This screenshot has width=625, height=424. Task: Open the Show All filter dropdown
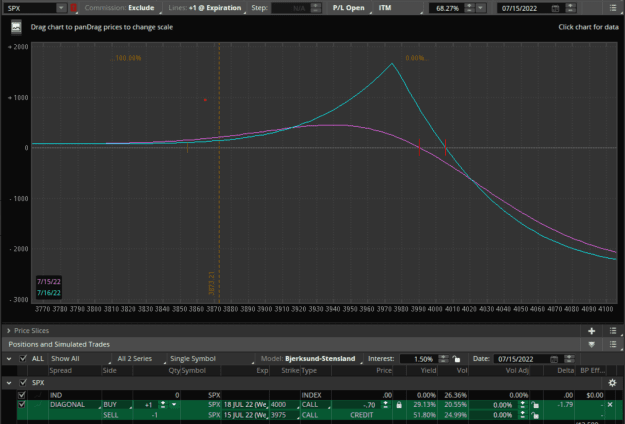click(80, 359)
